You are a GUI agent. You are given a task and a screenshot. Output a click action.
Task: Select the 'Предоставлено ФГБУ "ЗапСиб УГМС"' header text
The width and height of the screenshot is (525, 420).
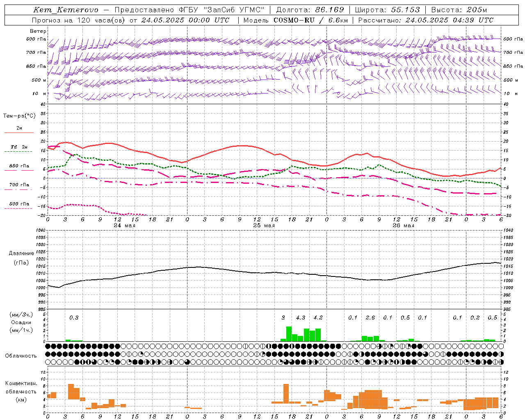click(x=190, y=10)
